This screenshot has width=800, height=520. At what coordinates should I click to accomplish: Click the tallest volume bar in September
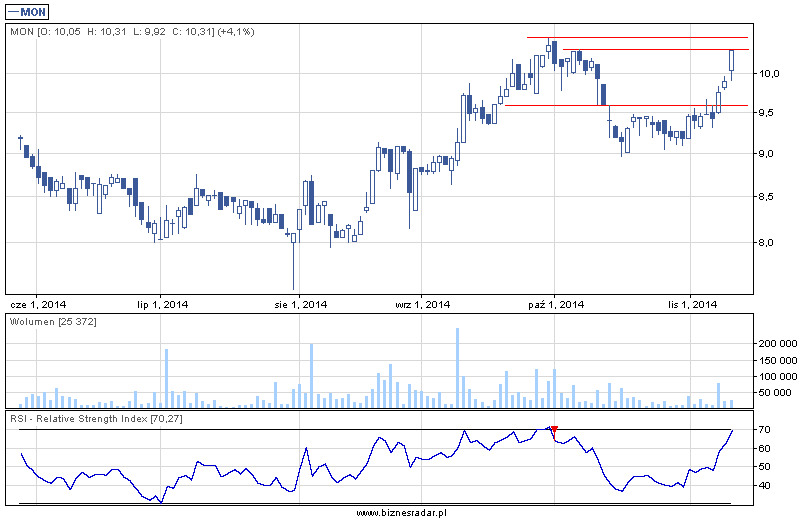[457, 367]
